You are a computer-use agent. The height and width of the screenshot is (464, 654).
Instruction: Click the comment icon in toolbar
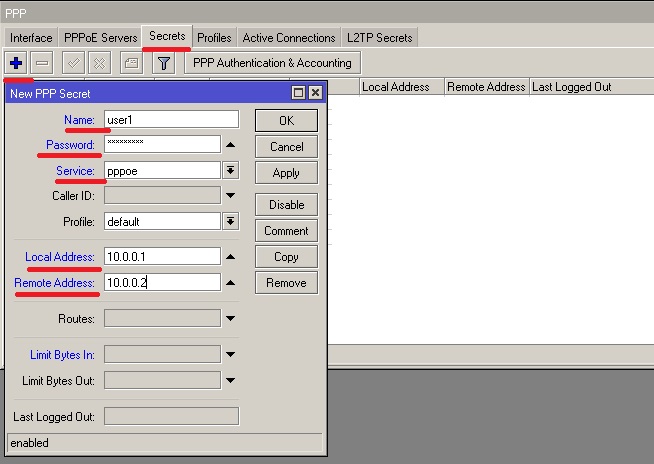131,63
